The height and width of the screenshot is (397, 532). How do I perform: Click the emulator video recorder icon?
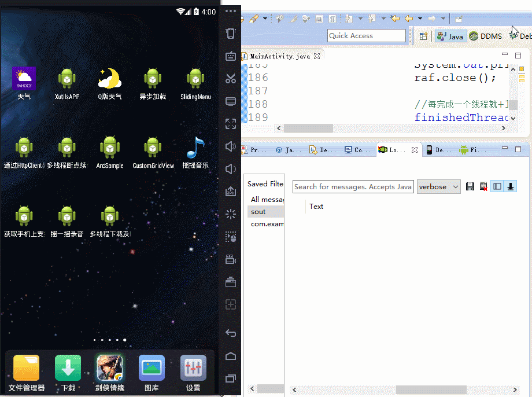tap(231, 259)
